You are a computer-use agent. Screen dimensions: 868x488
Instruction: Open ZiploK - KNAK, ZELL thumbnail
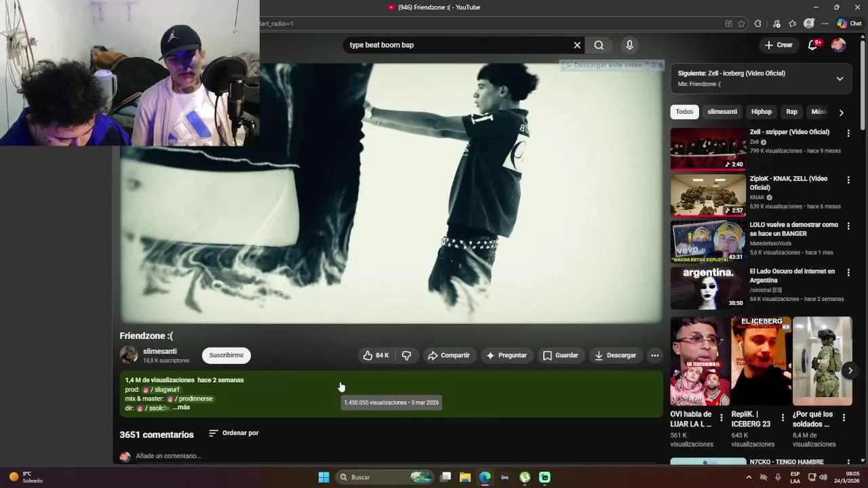click(x=708, y=195)
